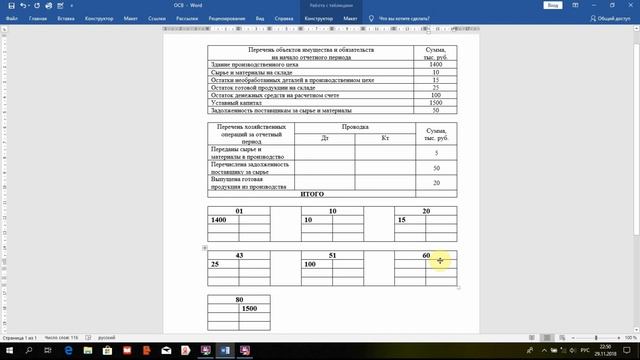Open Microsoft Store from the taskbar

coord(107,351)
